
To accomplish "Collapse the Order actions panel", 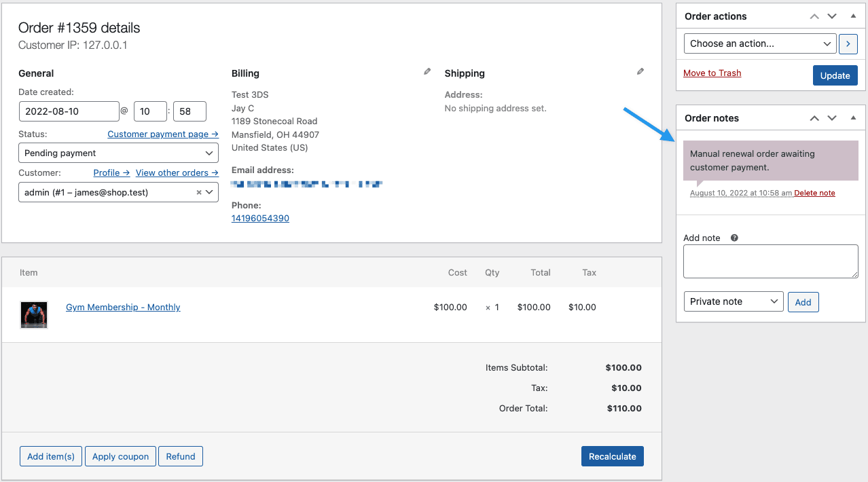I will (x=853, y=16).
